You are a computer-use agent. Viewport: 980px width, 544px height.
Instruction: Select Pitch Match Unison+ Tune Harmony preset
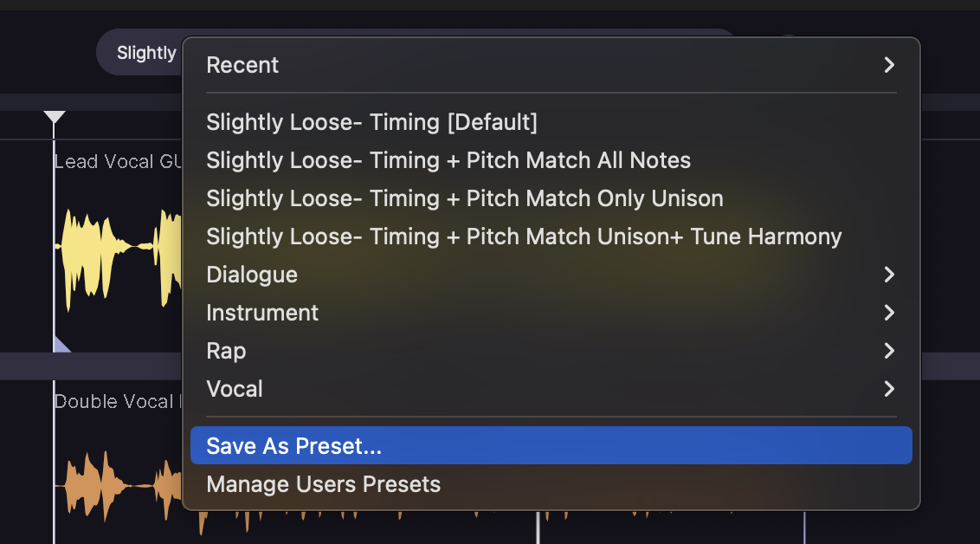click(x=524, y=236)
